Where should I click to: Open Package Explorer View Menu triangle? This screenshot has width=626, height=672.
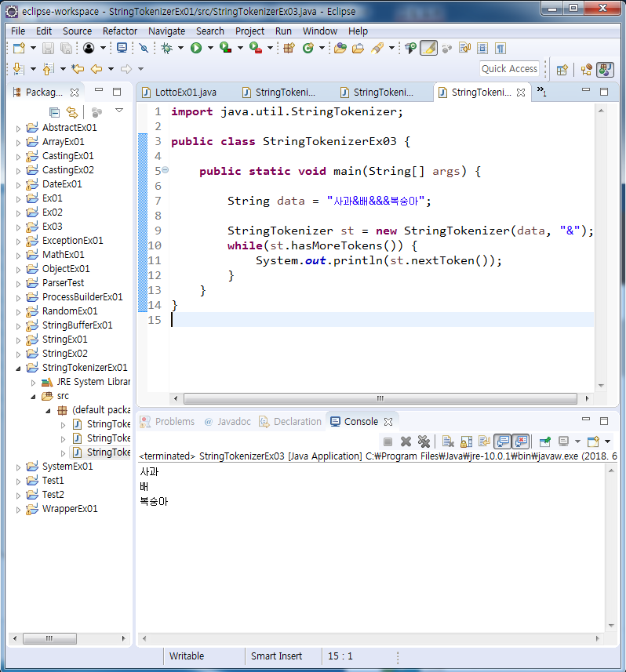click(119, 111)
